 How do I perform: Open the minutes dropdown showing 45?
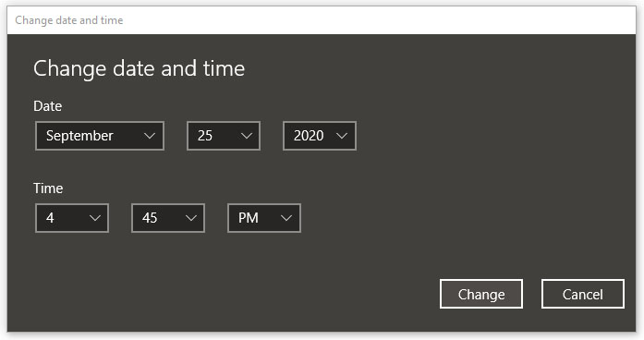point(168,218)
